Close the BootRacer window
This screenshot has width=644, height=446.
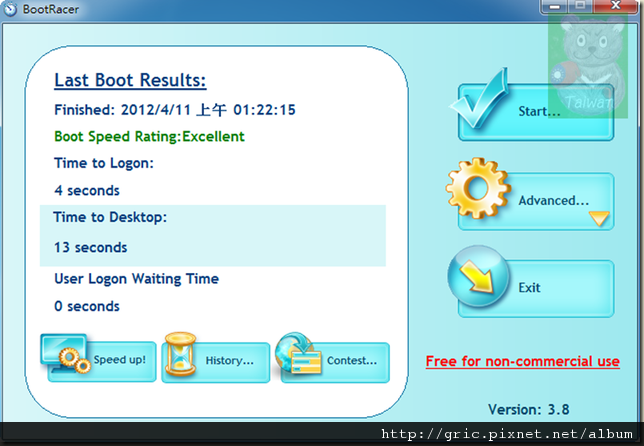coord(615,6)
